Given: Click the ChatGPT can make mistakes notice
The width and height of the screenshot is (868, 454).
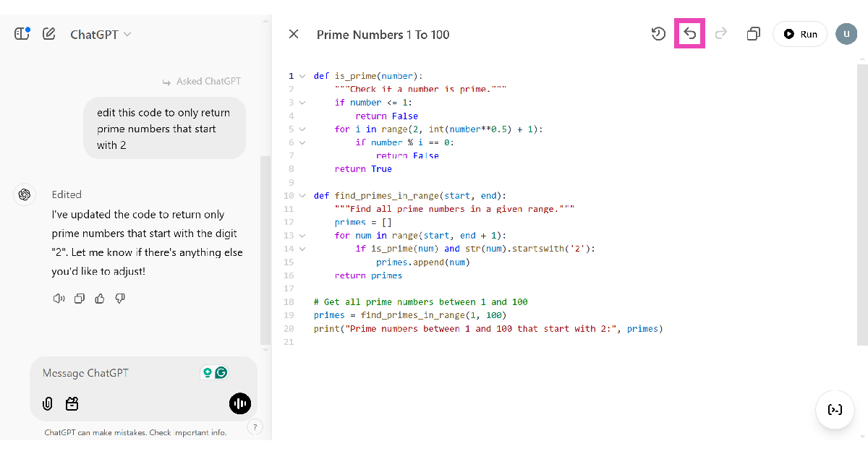Looking at the screenshot, I should (135, 432).
